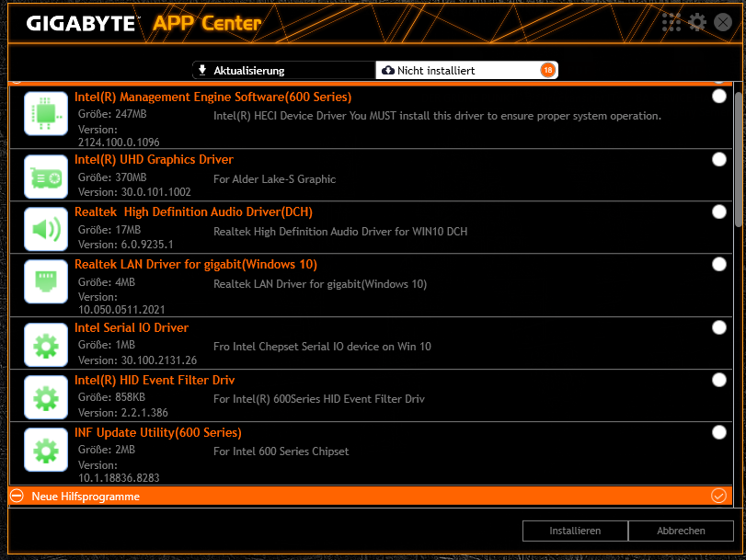This screenshot has height=560, width=746.
Task: Click INF Update Utility(600 Series) title
Action: [158, 432]
